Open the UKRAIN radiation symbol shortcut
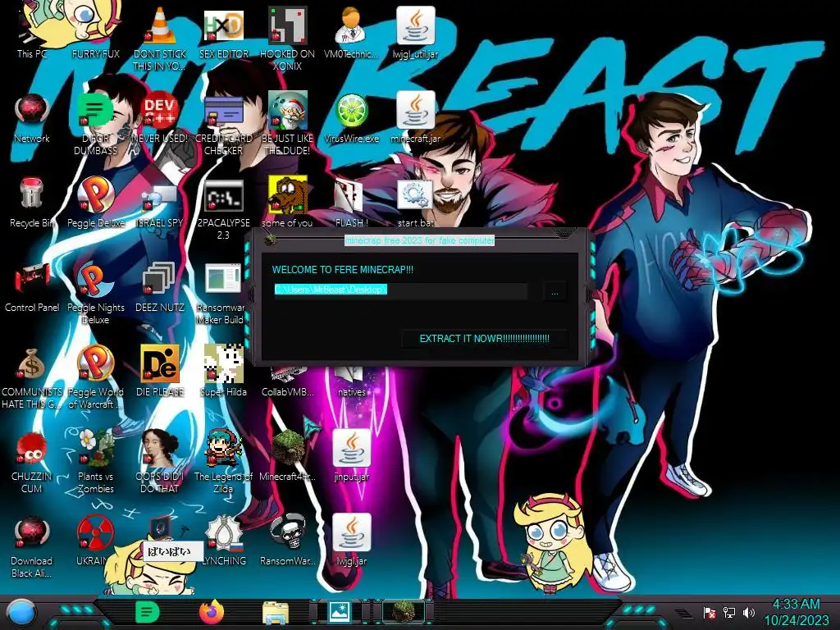 click(x=95, y=532)
